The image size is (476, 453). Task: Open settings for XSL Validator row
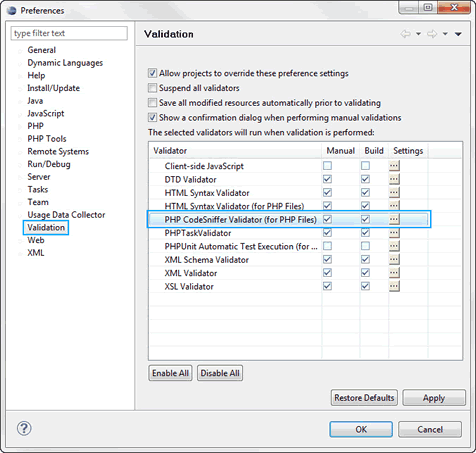394,286
